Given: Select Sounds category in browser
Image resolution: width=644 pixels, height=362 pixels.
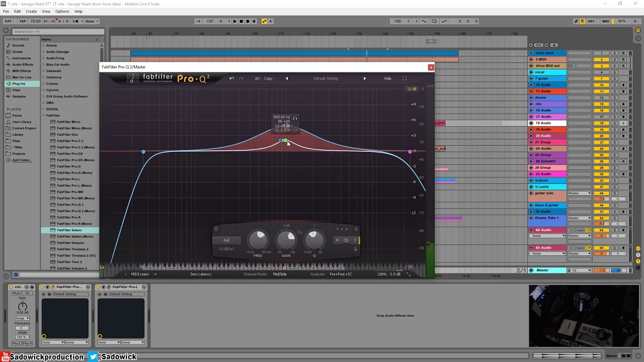Looking at the screenshot, I should 18,45.
